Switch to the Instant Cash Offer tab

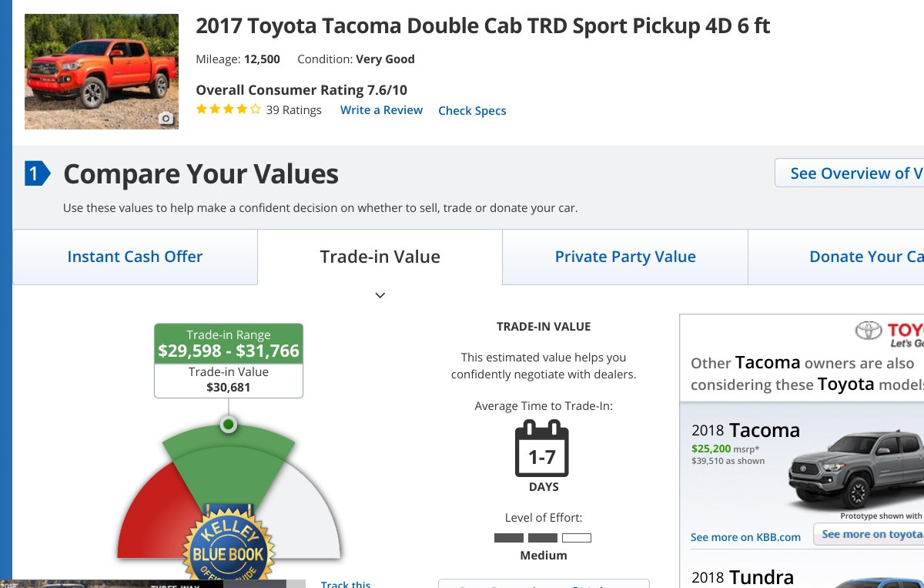[x=135, y=257]
